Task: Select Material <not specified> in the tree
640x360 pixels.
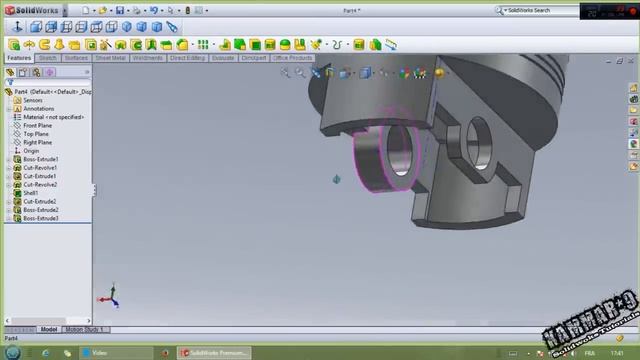Action: tap(53, 117)
